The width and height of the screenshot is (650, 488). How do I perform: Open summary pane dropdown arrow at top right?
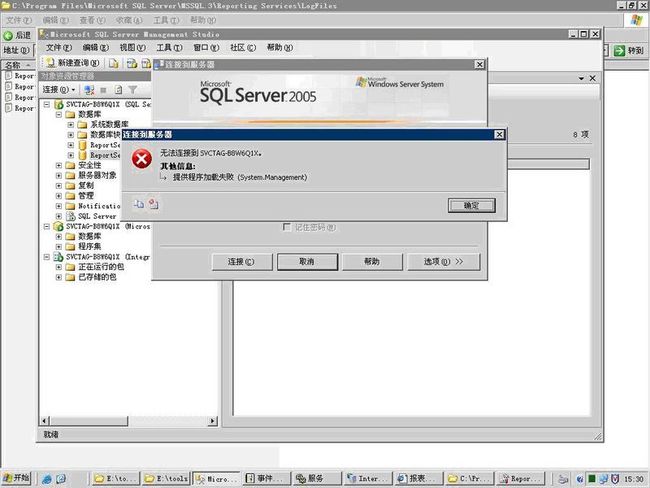[x=581, y=78]
